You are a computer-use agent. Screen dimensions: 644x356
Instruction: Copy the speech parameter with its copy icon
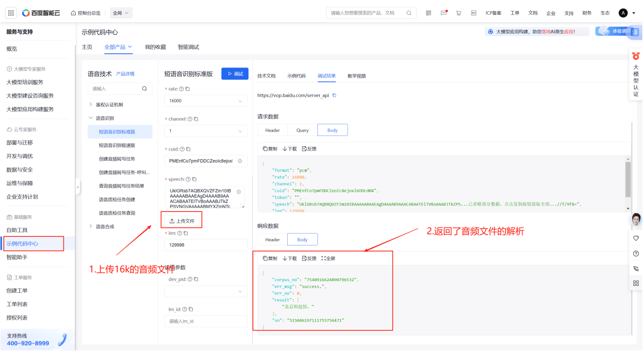pyautogui.click(x=194, y=179)
